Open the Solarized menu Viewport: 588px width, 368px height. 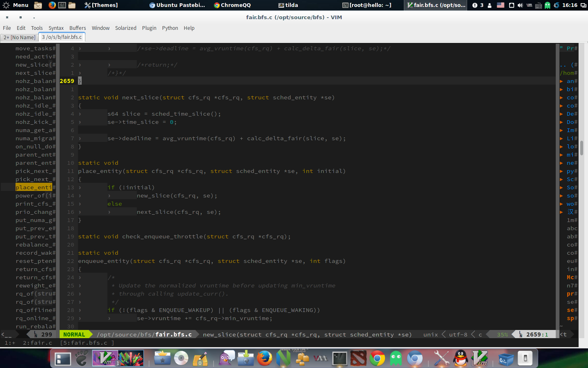coord(126,28)
